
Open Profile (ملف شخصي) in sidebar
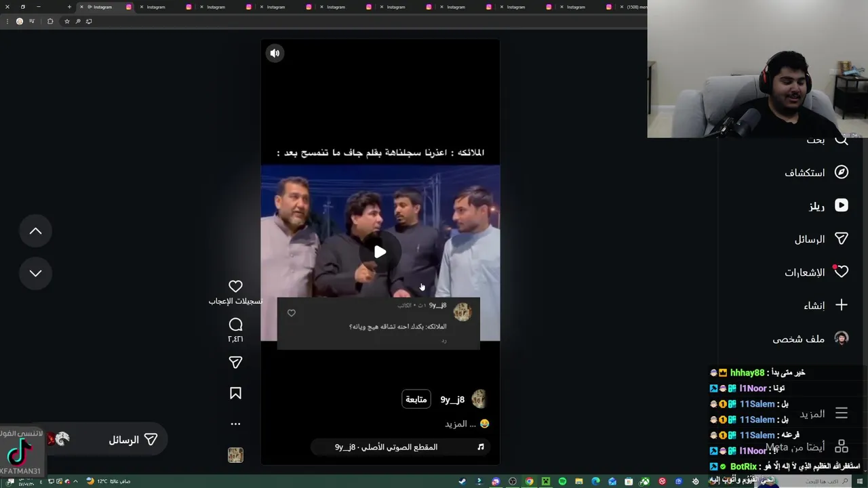click(x=810, y=339)
